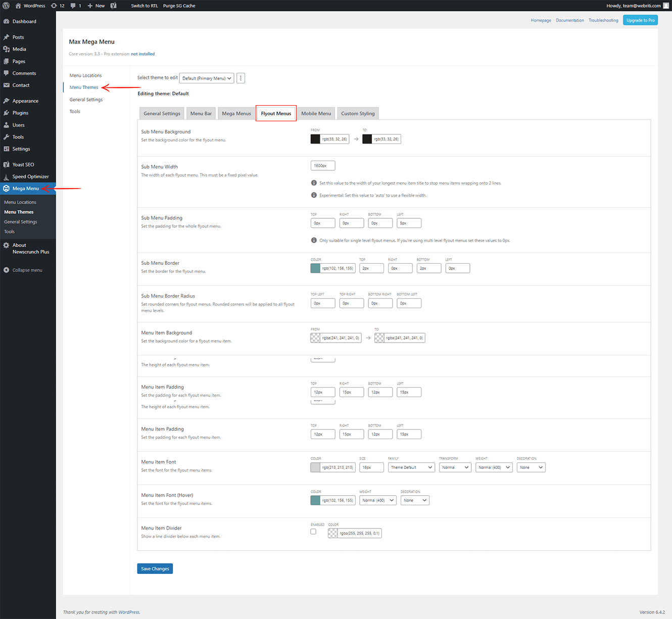
Task: Click the Sub Menu Padding Left field
Action: (409, 223)
